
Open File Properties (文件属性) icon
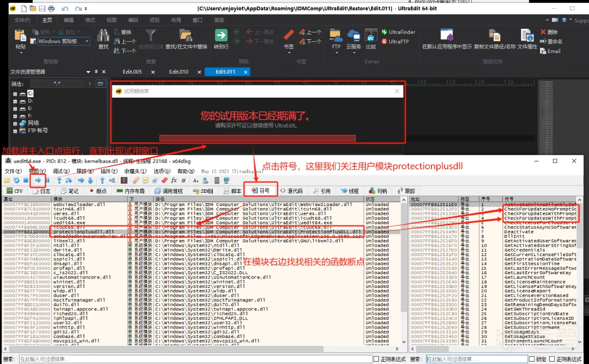click(527, 35)
